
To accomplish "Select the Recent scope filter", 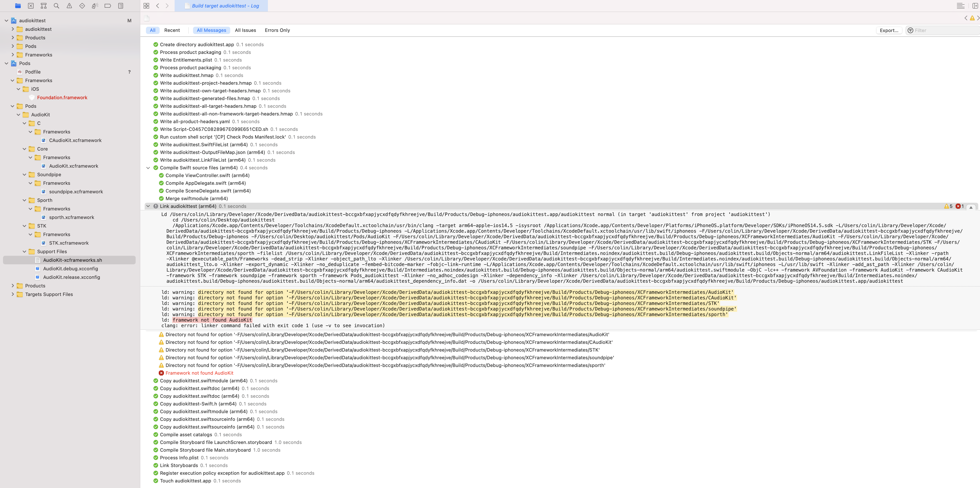I will pyautogui.click(x=172, y=30).
